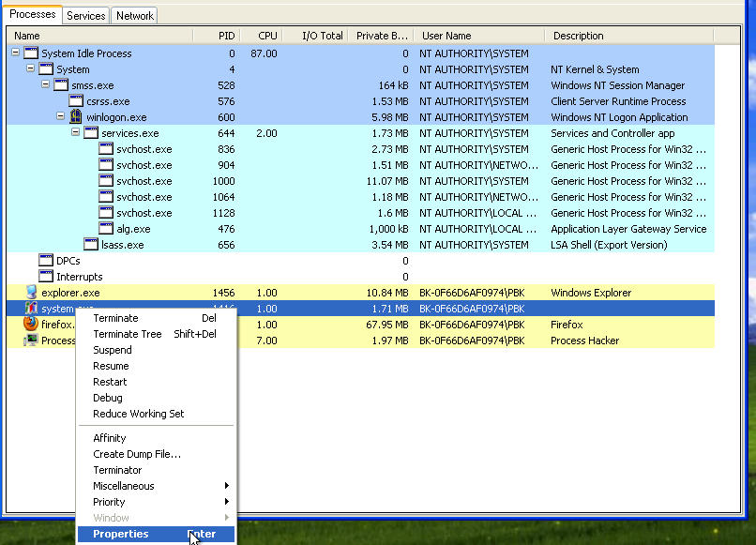Click the winlogon.exe key icon

pyautogui.click(x=76, y=116)
